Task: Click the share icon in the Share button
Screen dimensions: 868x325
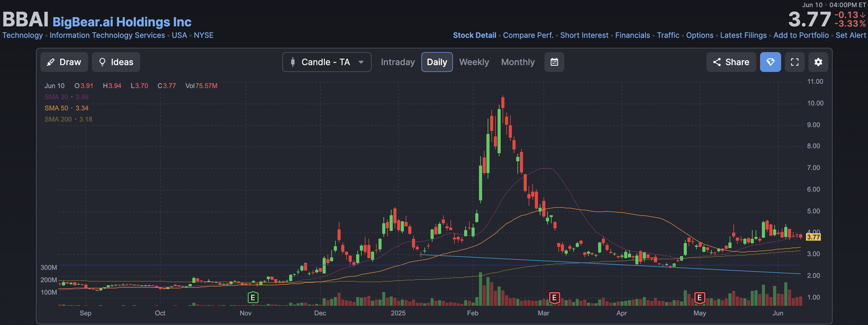Action: click(x=717, y=62)
